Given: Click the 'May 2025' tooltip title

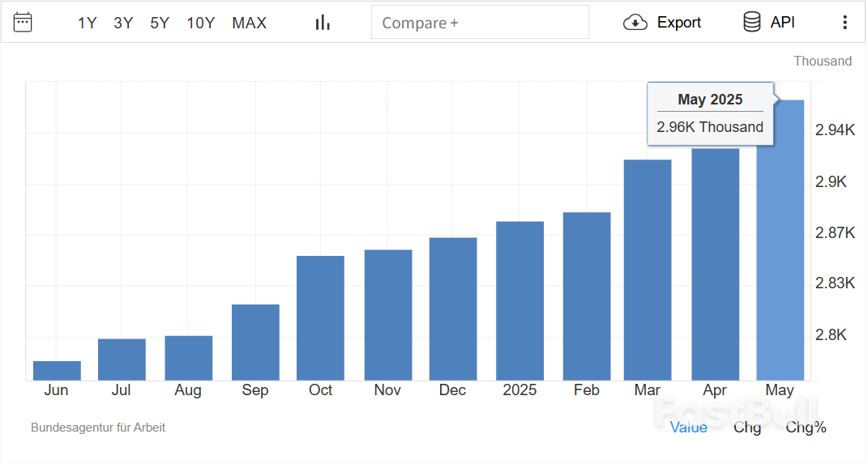Looking at the screenshot, I should coord(710,100).
